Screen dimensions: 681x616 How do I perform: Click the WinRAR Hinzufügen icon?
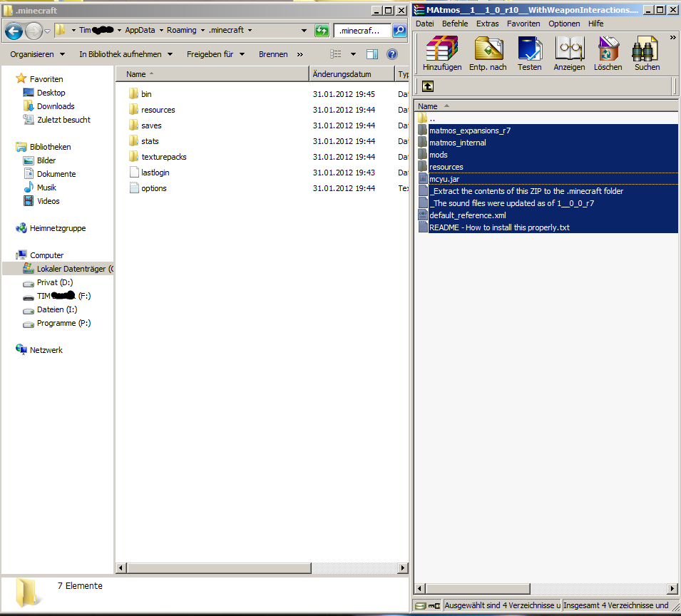[x=441, y=53]
